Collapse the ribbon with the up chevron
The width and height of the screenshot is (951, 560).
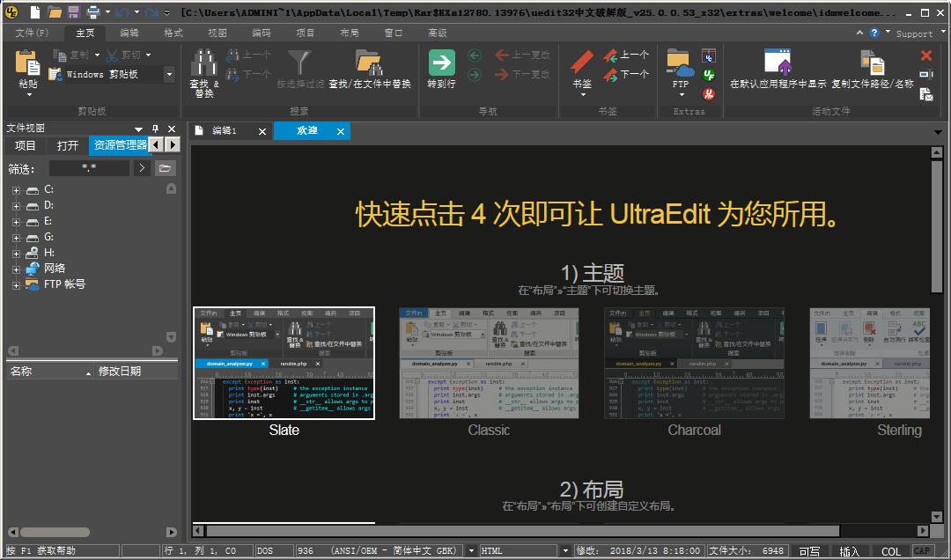pos(859,33)
